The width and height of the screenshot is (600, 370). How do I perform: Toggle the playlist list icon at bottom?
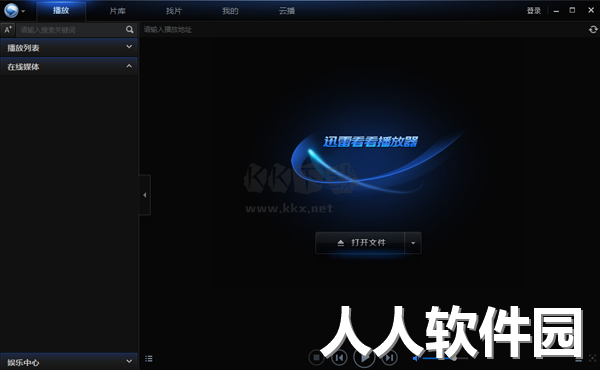[149, 359]
